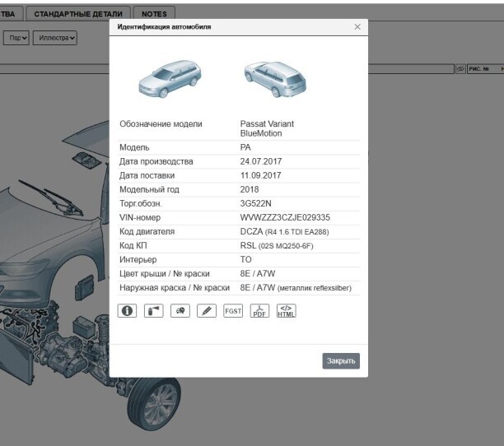Click the car with certificate badge icon
This screenshot has height=446, width=504.
[x=180, y=311]
